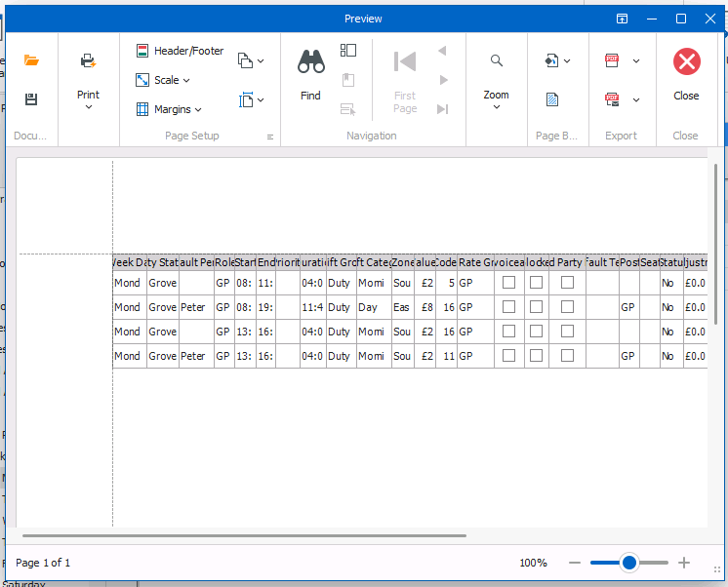Expand the Scale dropdown
This screenshot has width=728, height=587.
[186, 80]
